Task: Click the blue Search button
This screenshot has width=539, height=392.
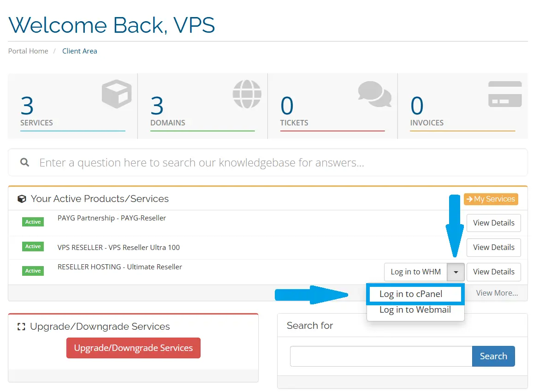Action: pos(493,356)
